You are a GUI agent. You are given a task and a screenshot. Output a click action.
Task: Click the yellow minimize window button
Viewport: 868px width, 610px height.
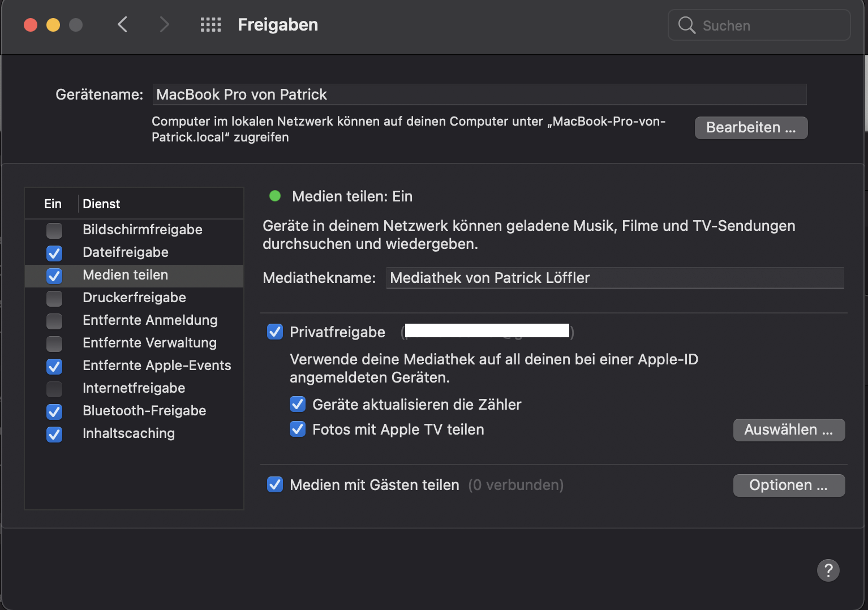coord(53,25)
